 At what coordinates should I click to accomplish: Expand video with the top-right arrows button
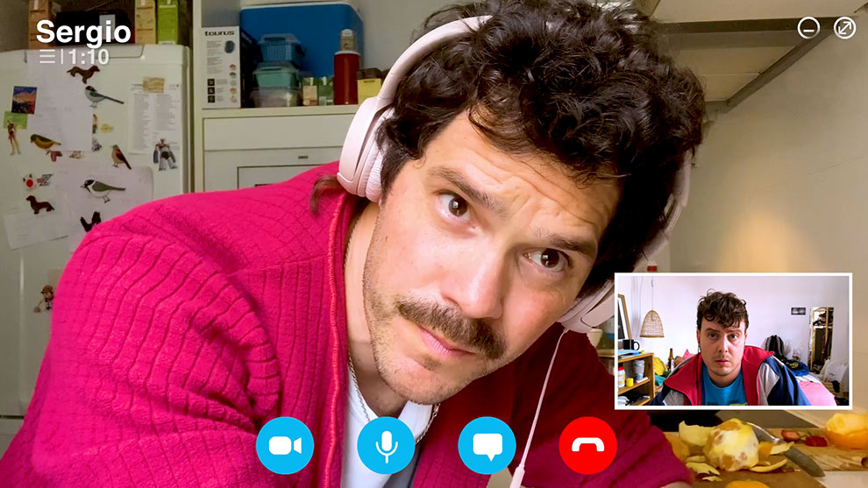pyautogui.click(x=844, y=28)
